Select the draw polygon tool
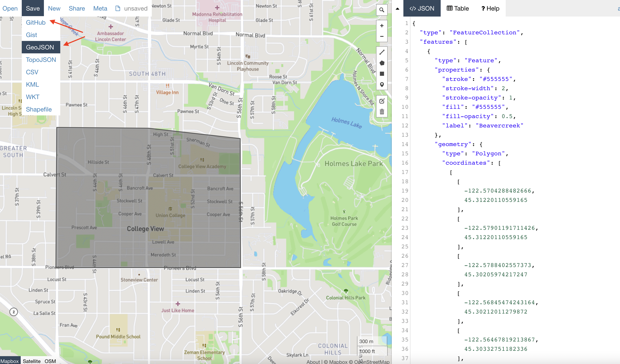This screenshot has width=620, height=364. tap(382, 63)
